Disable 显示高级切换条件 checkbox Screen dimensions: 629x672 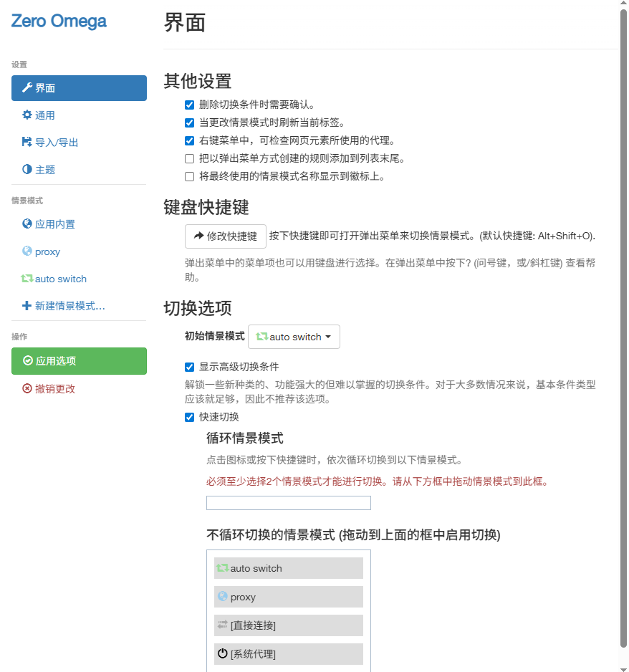pyautogui.click(x=190, y=367)
